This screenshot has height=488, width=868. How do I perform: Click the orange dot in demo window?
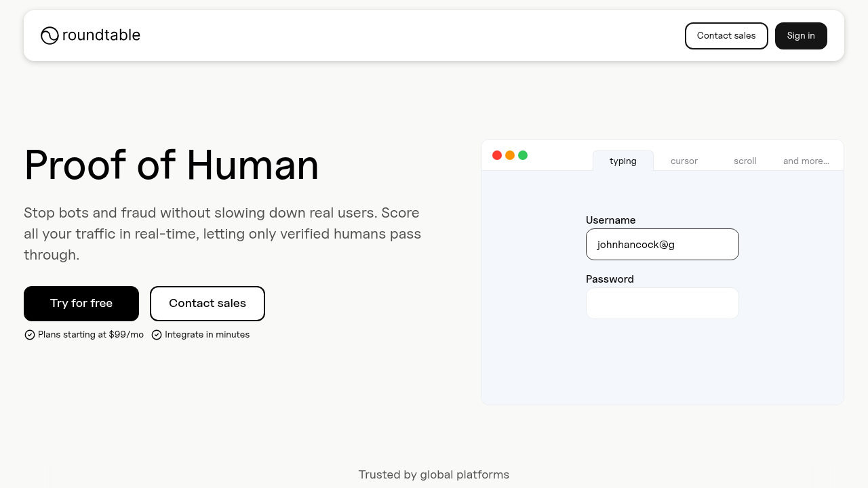pos(510,155)
